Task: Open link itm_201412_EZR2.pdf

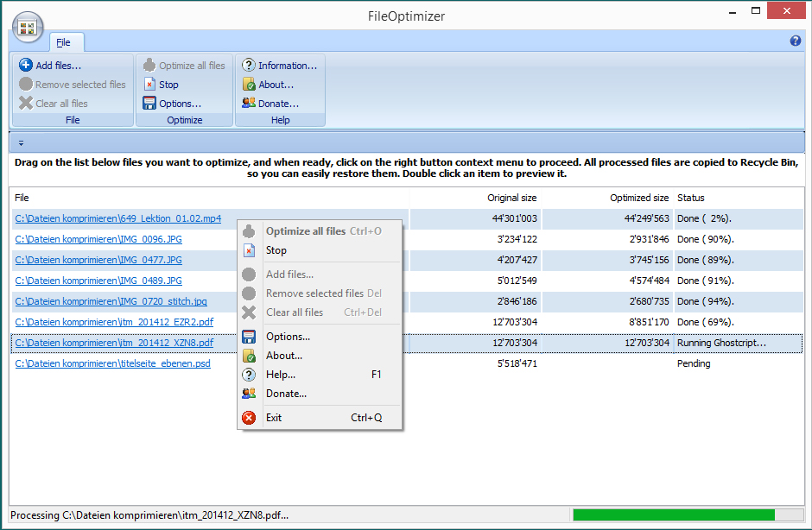Action: pyautogui.click(x=114, y=322)
